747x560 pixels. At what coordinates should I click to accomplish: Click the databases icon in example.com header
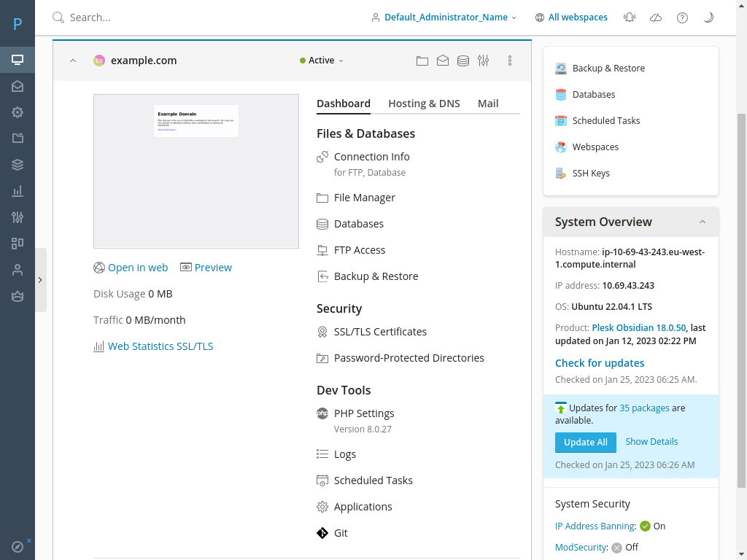462,61
